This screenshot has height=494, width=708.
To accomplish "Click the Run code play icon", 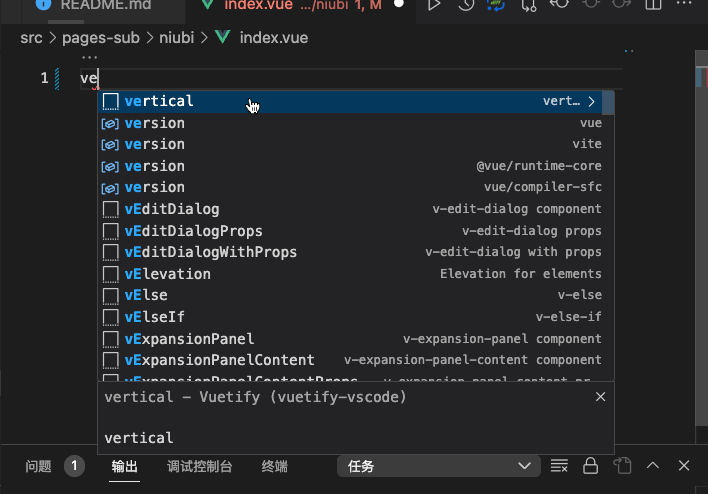I will (434, 5).
